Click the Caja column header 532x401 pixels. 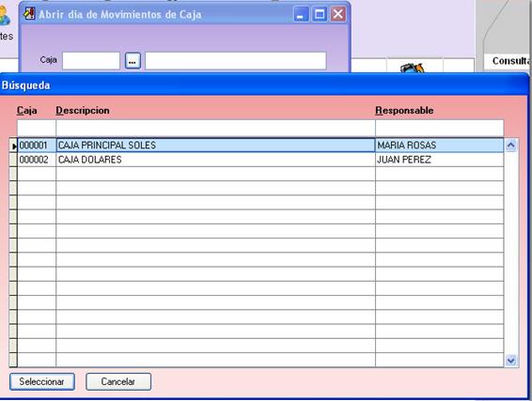27,111
